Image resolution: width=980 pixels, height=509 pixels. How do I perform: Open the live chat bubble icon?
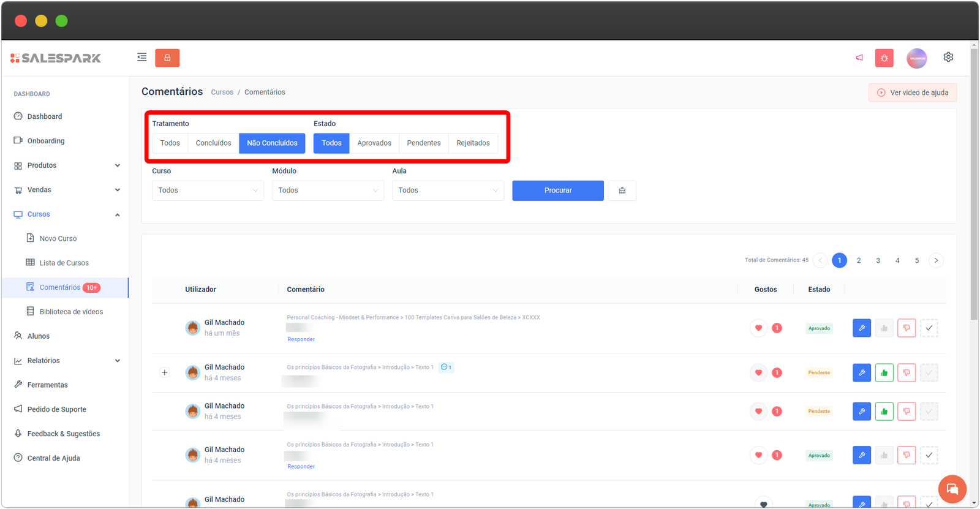pyautogui.click(x=952, y=489)
